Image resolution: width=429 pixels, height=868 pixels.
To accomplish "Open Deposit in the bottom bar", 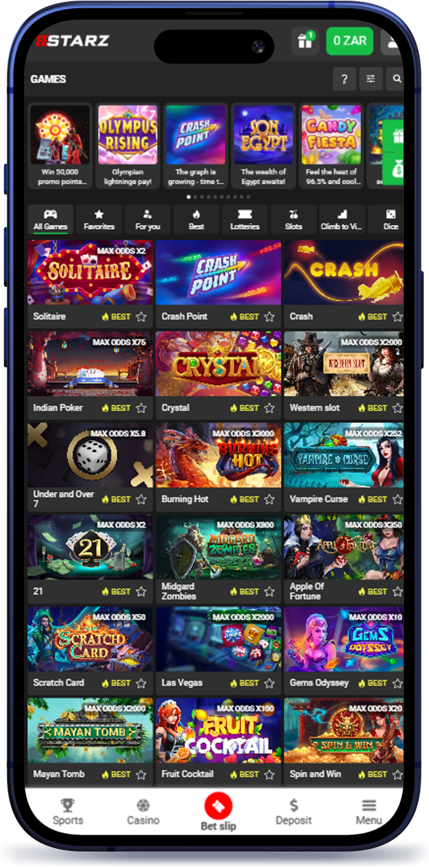I will coord(294,812).
